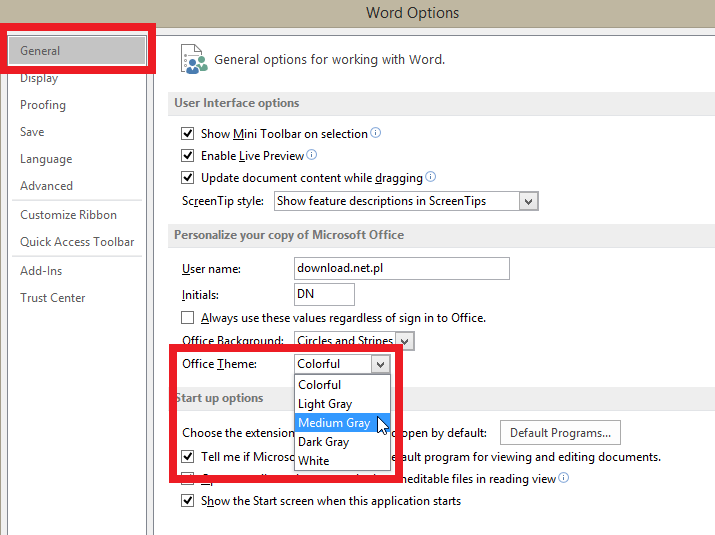Toggle Enable Live Preview checkbox
Screen dimensions: 715x535
(x=187, y=156)
